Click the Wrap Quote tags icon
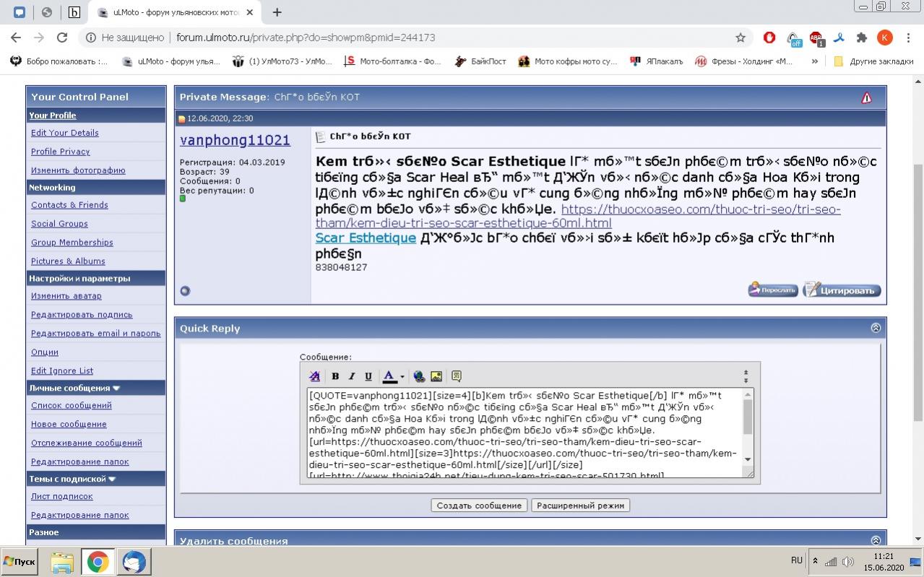924x577 pixels. tap(456, 376)
